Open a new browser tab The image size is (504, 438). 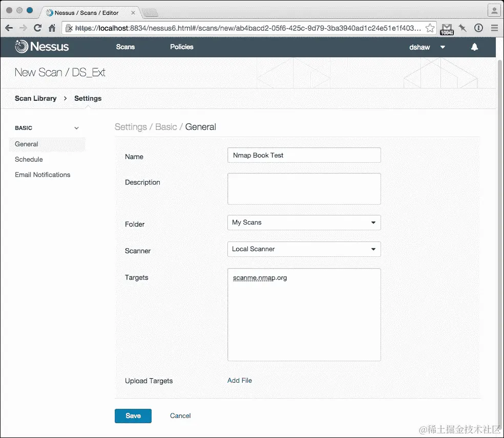(150, 13)
